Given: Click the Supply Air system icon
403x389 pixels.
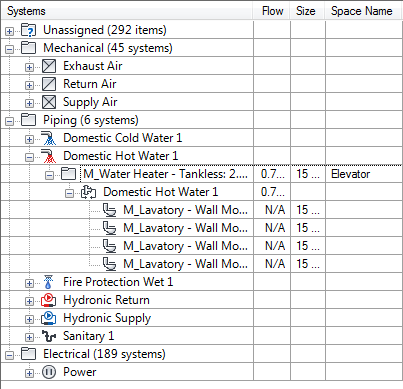Looking at the screenshot, I should pos(49,102).
